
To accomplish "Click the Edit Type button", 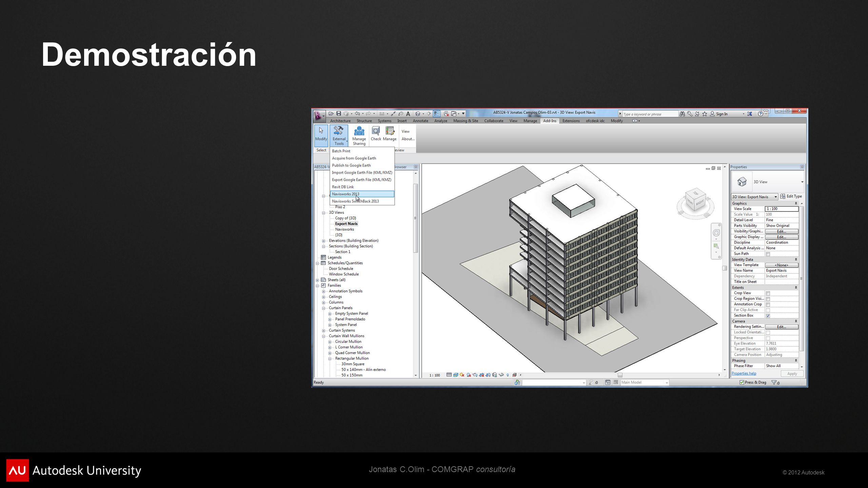I will point(791,197).
